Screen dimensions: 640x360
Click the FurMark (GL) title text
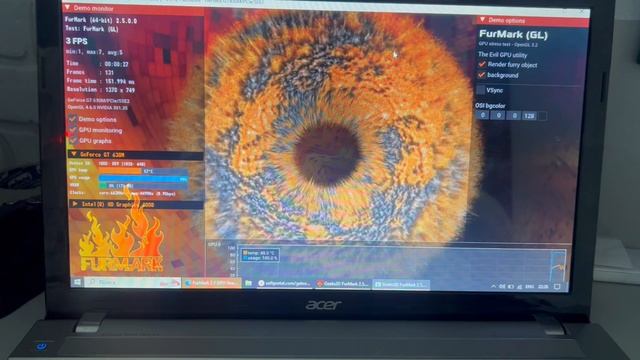click(x=513, y=34)
